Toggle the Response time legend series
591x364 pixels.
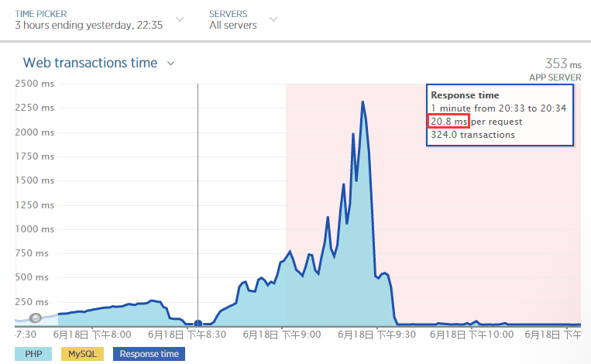tap(149, 354)
